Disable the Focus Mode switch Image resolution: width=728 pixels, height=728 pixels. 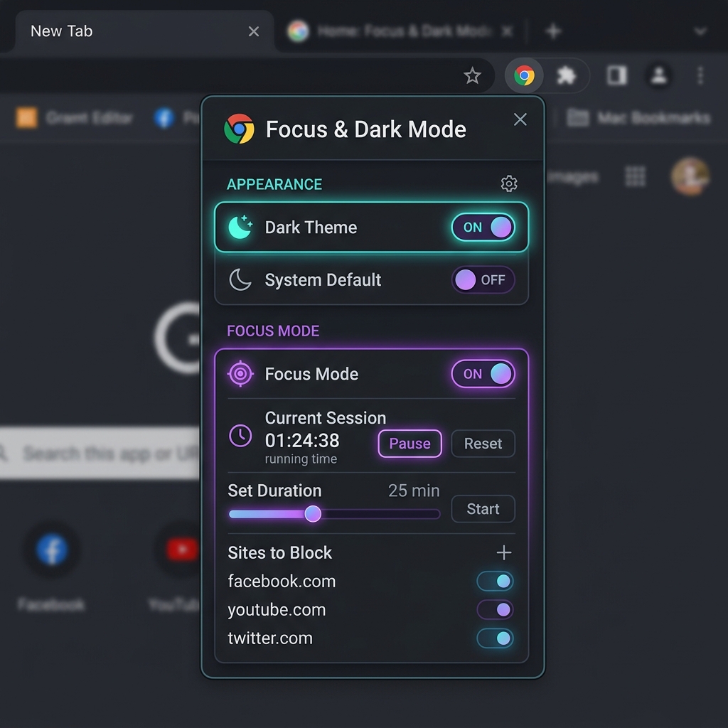(x=483, y=373)
